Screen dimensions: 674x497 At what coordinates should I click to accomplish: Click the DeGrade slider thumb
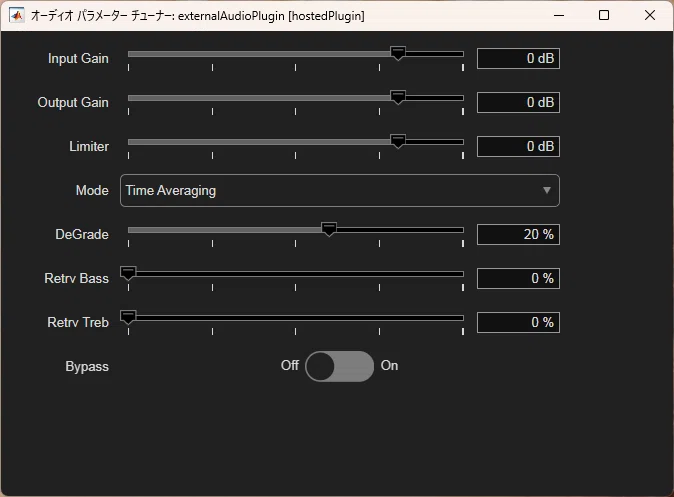pos(329,229)
